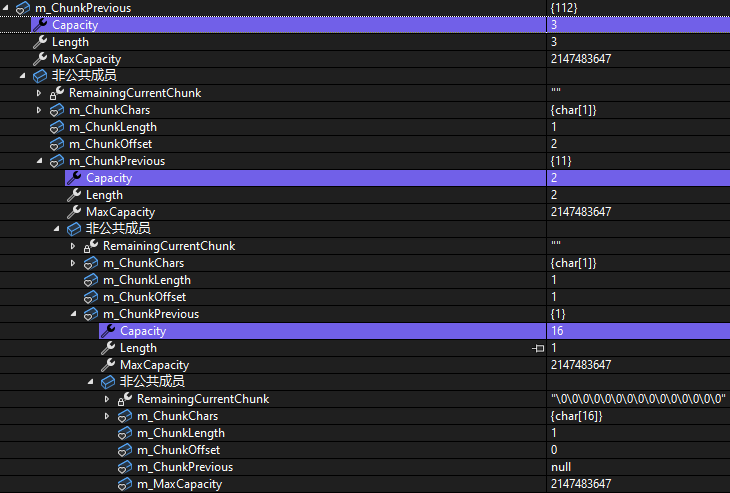
Task: Click the null value of m_ChunkPrevious
Action: [561, 467]
